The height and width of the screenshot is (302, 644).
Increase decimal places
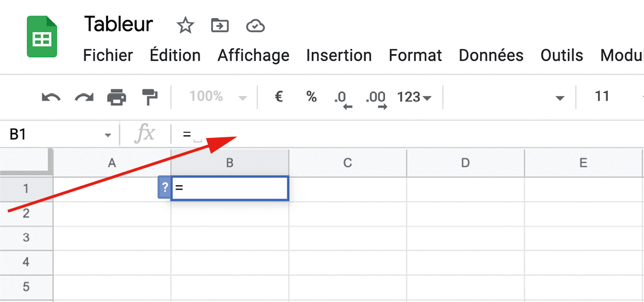point(376,98)
